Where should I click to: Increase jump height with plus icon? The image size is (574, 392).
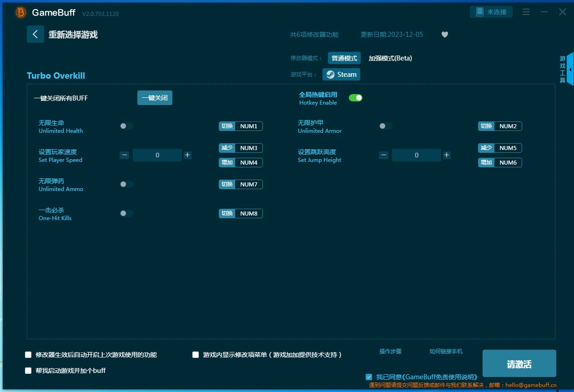(x=447, y=155)
